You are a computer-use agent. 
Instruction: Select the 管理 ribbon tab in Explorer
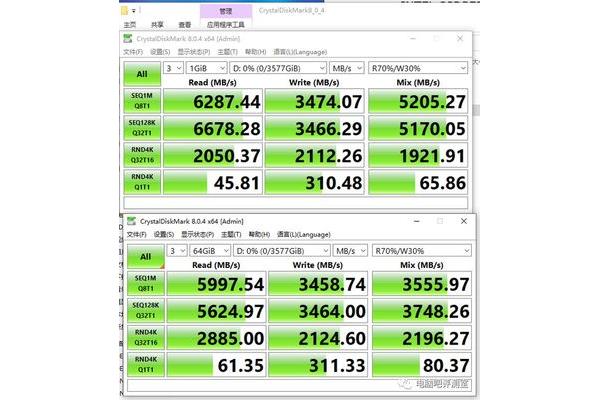[225, 11]
